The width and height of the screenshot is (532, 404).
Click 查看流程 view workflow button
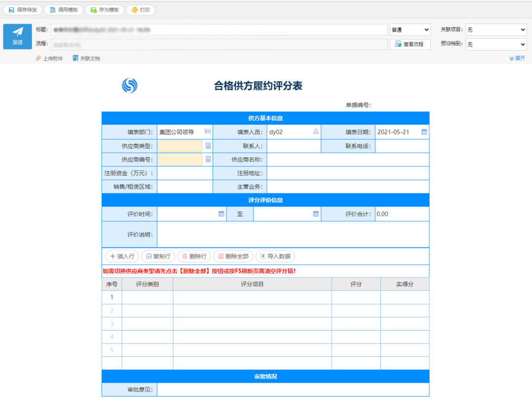410,44
